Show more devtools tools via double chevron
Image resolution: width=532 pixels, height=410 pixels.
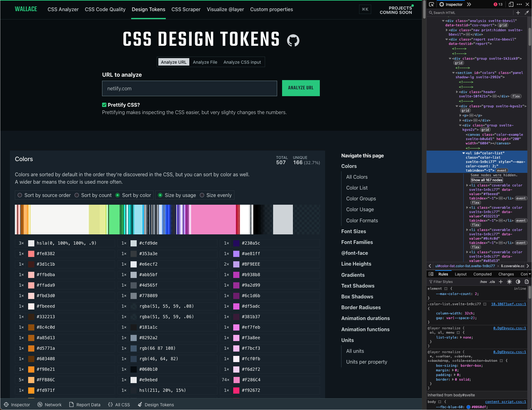pyautogui.click(x=469, y=4)
